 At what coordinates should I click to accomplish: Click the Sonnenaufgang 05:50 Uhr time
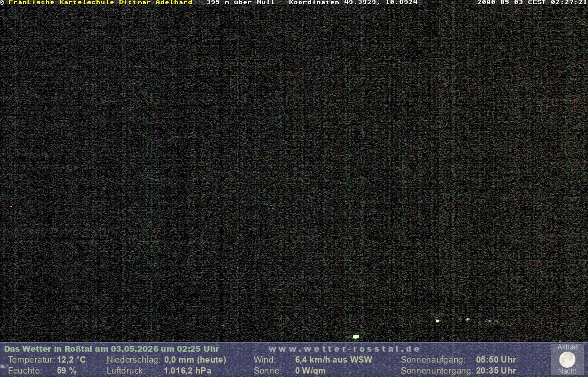[496, 360]
